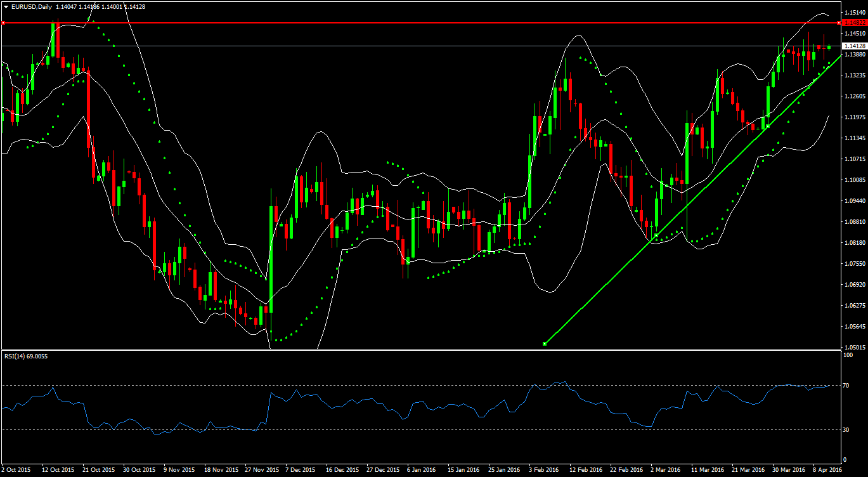Click the red 1.14822 price label
868x477 pixels.
(854, 23)
